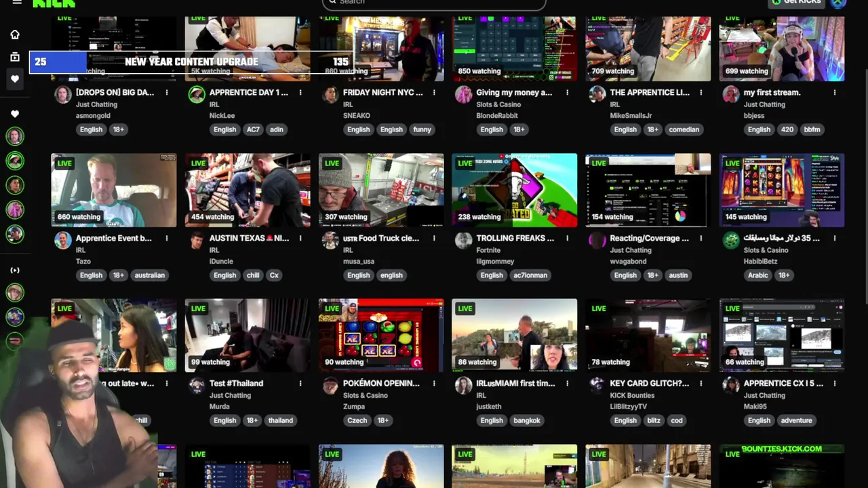Click 'Fortnite' category link
This screenshot has height=488, width=868.
pos(488,250)
